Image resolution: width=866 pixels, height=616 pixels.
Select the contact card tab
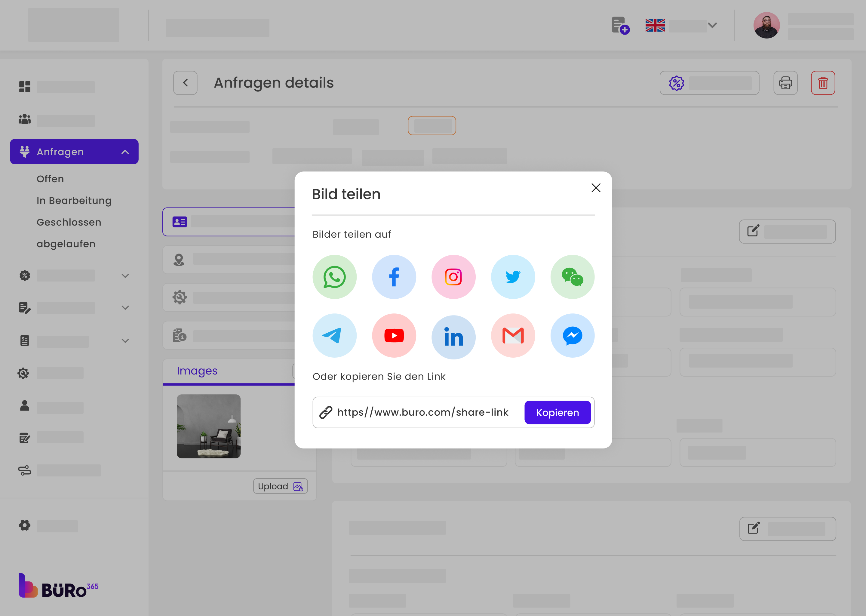(229, 222)
